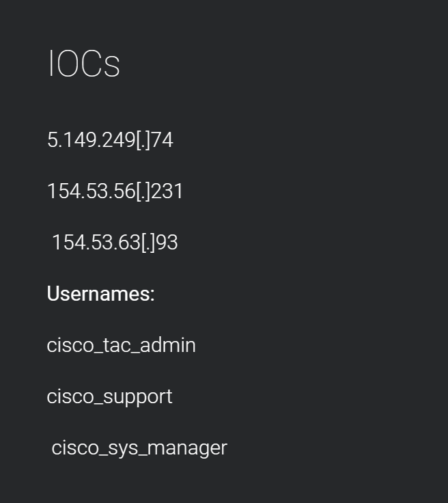Select the IP address 154.53.63[.]93
This screenshot has height=503, width=448.
point(115,243)
